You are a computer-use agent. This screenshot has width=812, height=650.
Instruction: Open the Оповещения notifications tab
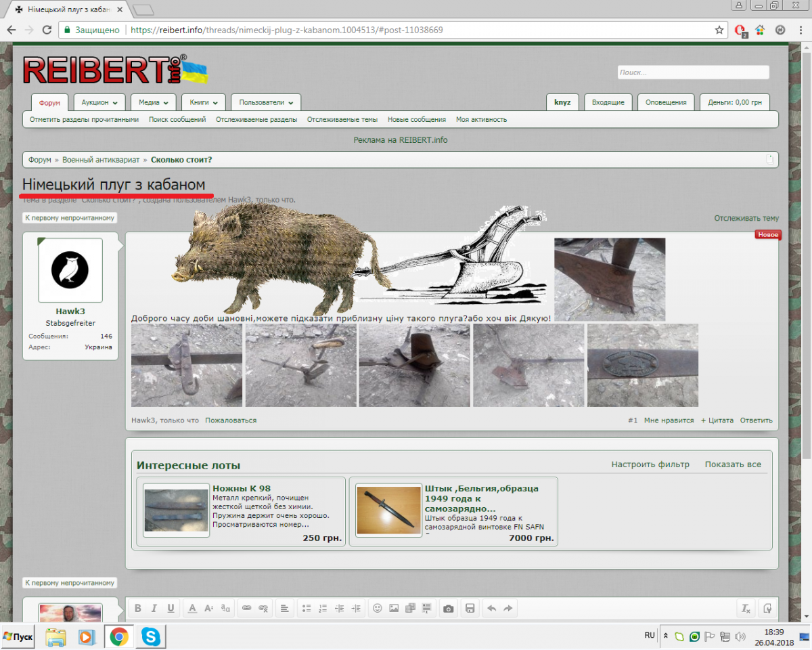(x=666, y=102)
